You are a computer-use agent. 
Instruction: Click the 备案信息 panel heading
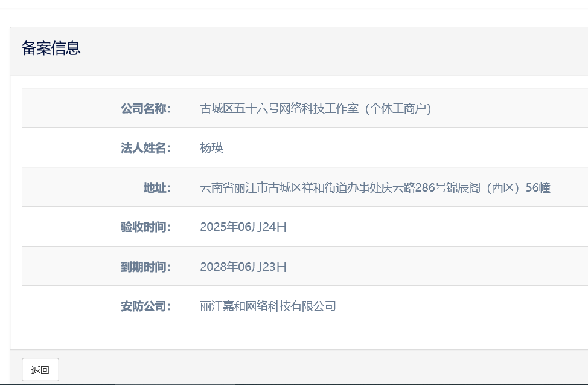point(51,48)
